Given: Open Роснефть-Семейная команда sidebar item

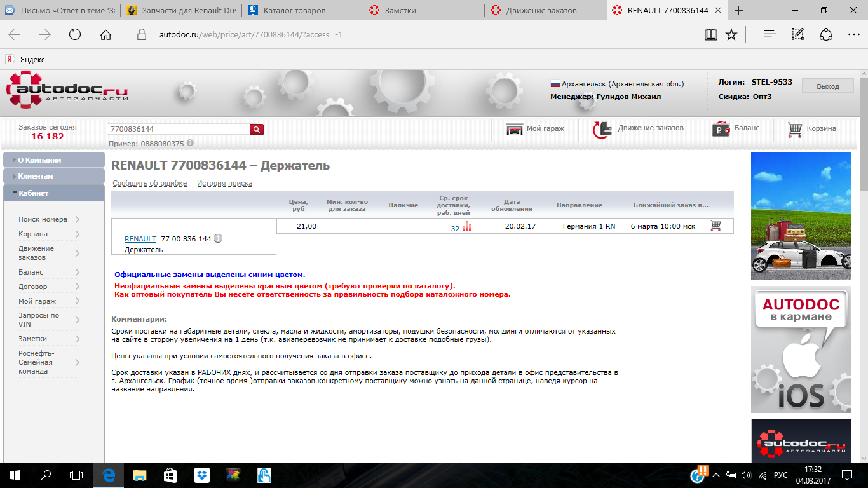Looking at the screenshot, I should (36, 362).
